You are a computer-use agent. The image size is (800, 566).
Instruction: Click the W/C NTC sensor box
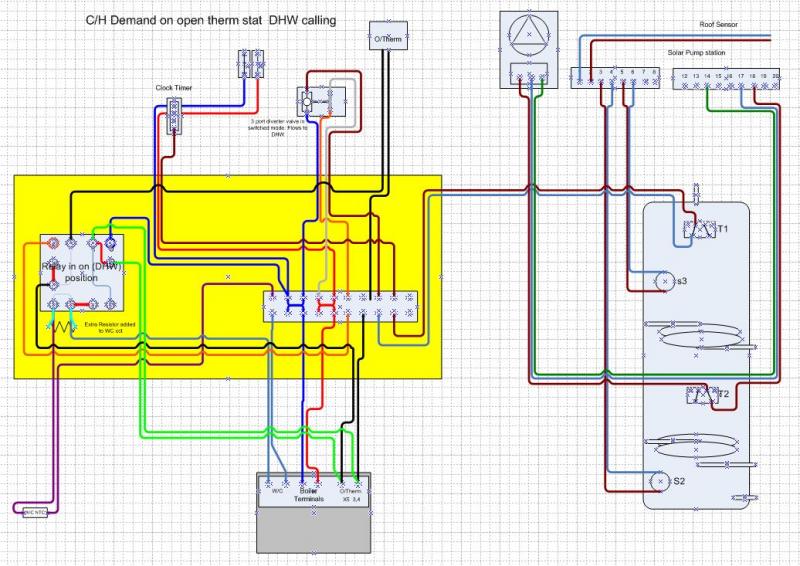(35, 511)
